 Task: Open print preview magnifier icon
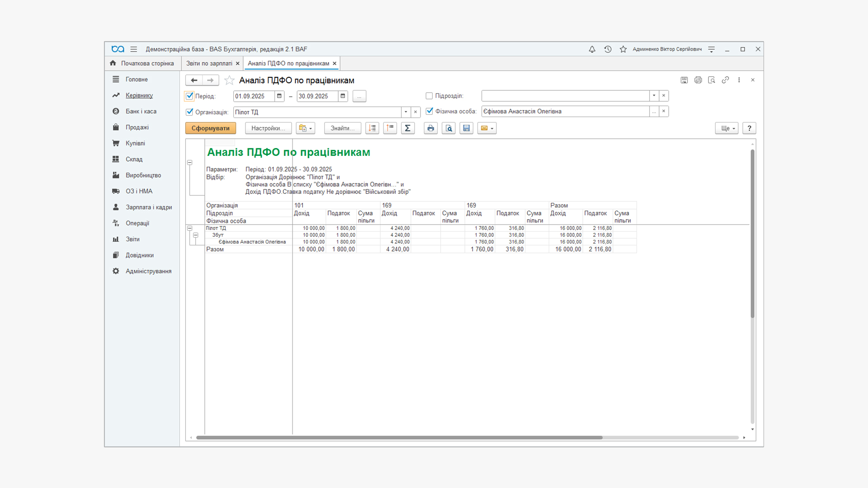point(448,128)
